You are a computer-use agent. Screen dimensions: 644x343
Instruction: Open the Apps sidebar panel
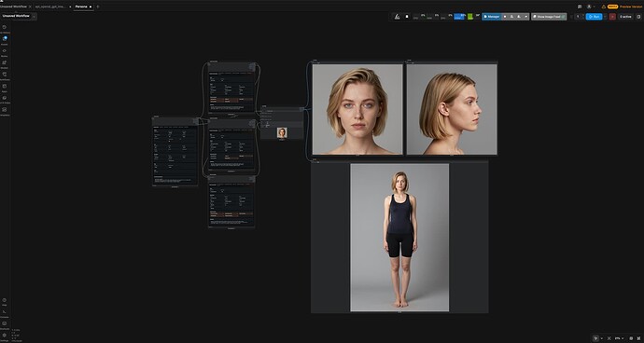click(x=5, y=88)
